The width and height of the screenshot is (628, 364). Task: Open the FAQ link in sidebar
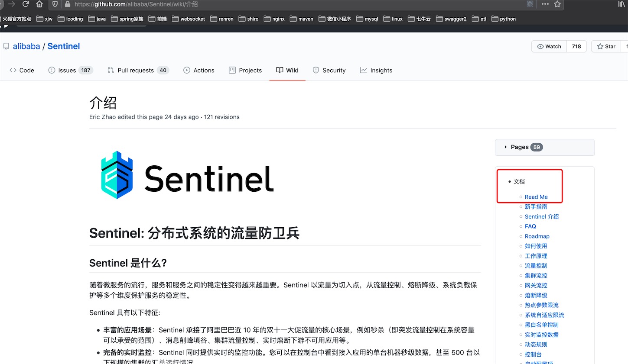530,226
